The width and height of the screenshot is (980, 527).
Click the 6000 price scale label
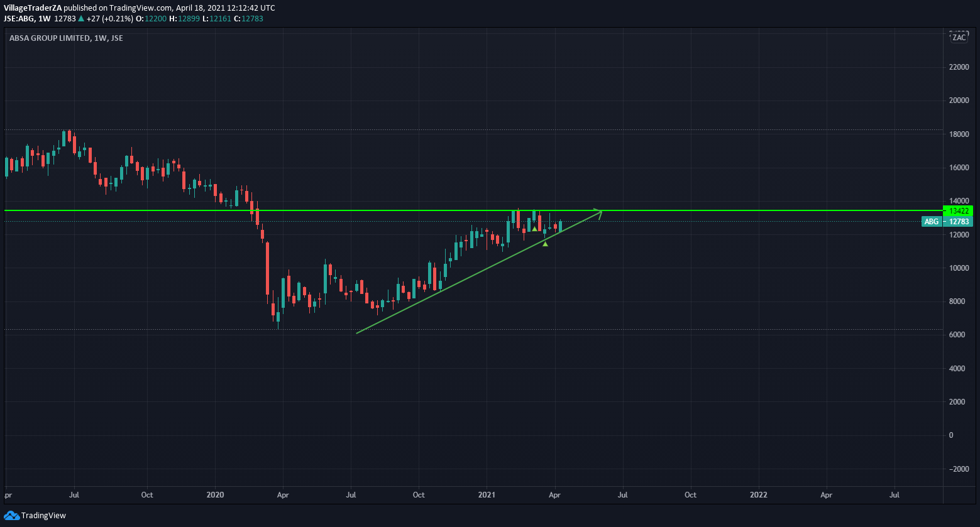coord(959,335)
